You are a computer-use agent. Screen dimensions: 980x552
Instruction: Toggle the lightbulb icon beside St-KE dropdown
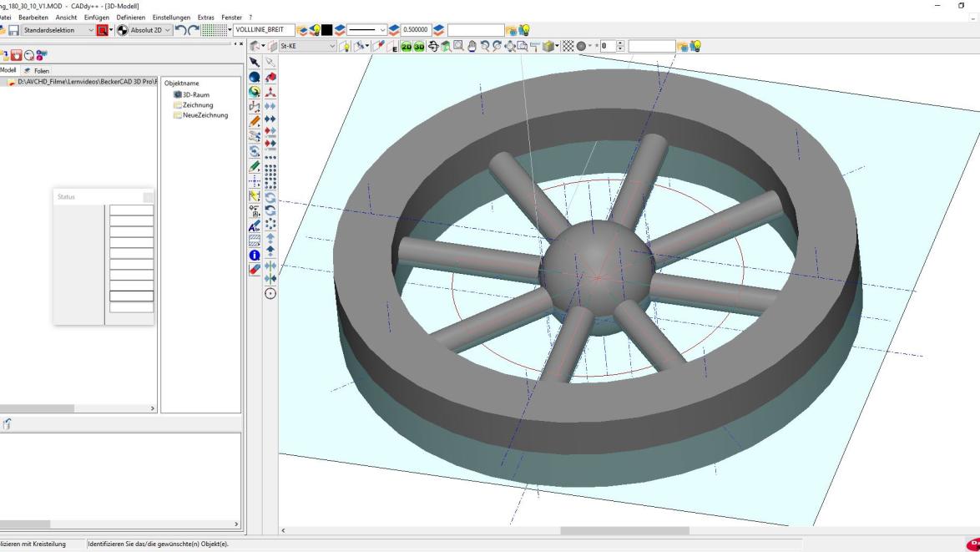(345, 46)
